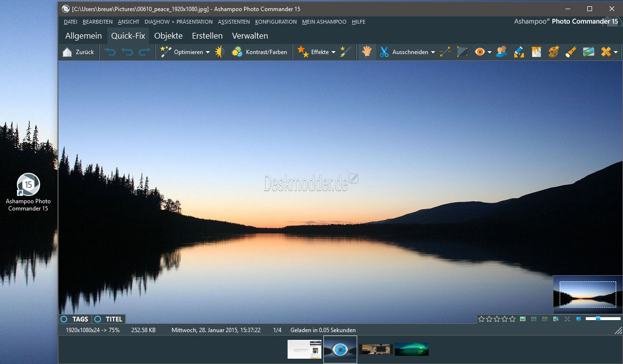The height and width of the screenshot is (364, 623).
Task: Select the hand pan tool
Action: tap(367, 52)
